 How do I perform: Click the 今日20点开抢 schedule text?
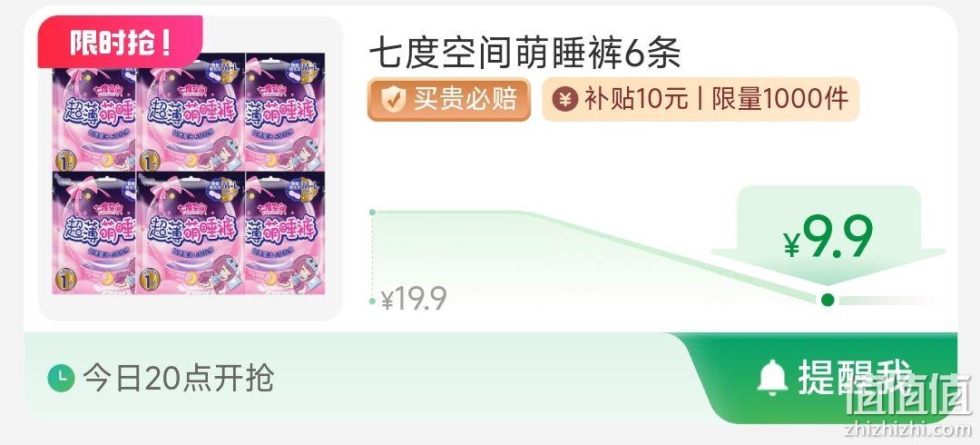click(178, 378)
